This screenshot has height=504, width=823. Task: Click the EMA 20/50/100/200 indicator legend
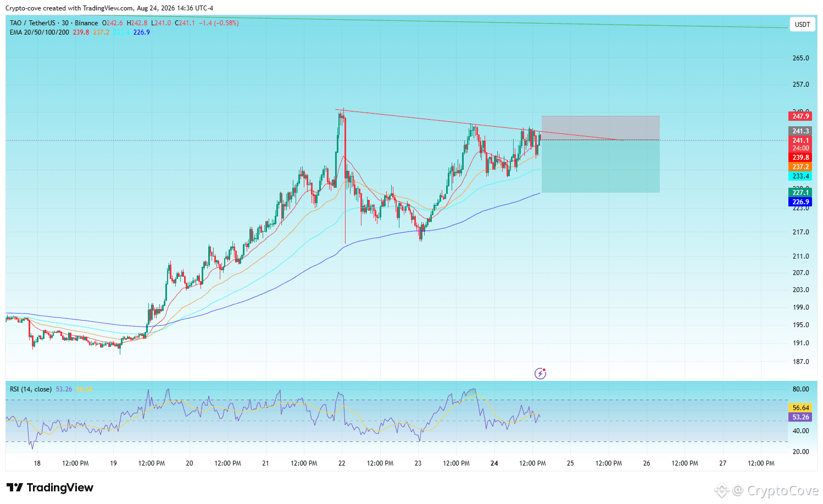(x=40, y=32)
